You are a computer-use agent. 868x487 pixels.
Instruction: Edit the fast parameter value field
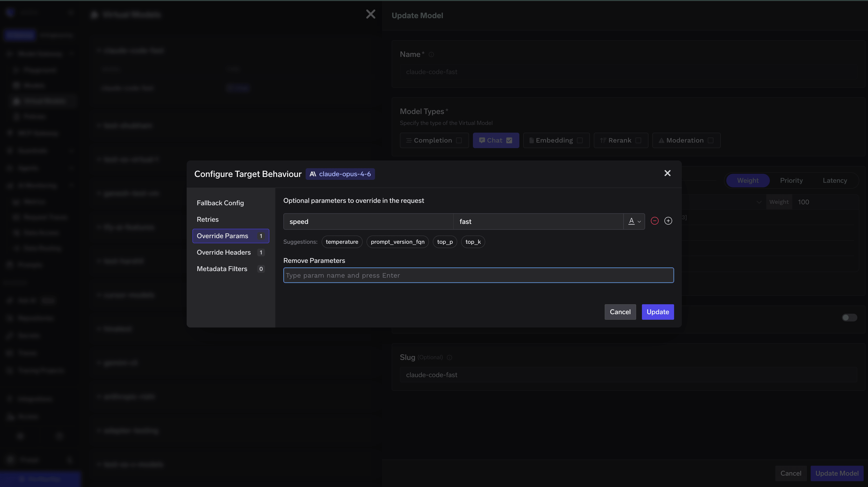click(538, 221)
